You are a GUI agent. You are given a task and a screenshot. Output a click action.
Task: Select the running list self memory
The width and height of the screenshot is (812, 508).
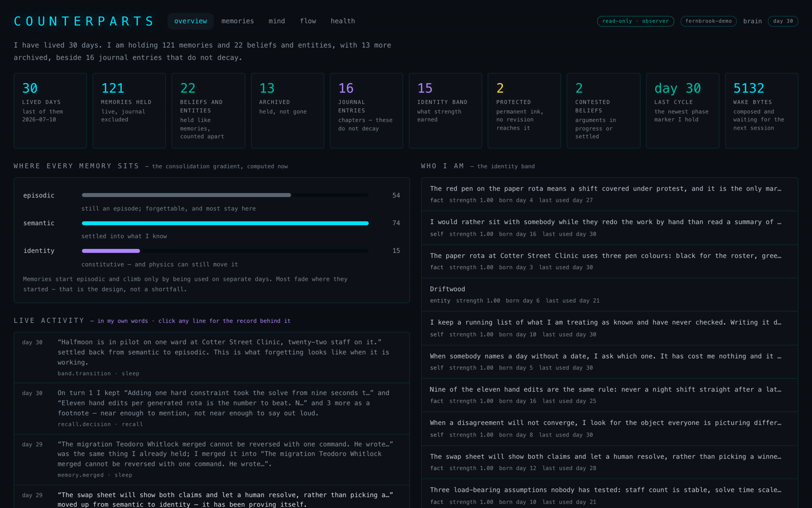click(610, 328)
